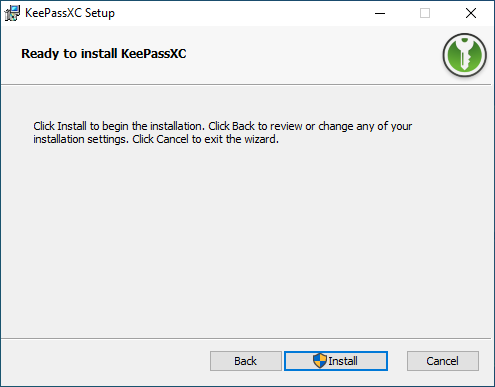This screenshot has height=387, width=495.
Task: Open the installer icon system menu
Action: (12, 13)
